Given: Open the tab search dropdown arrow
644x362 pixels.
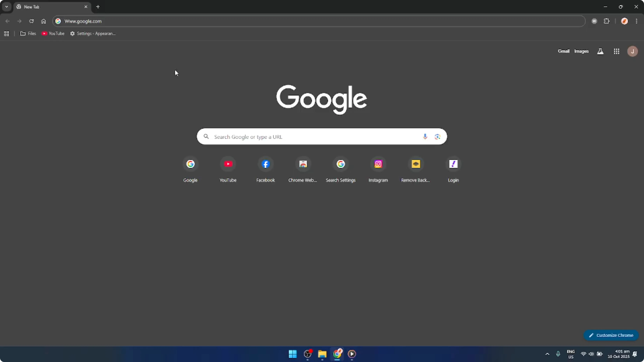Looking at the screenshot, I should coord(7,7).
